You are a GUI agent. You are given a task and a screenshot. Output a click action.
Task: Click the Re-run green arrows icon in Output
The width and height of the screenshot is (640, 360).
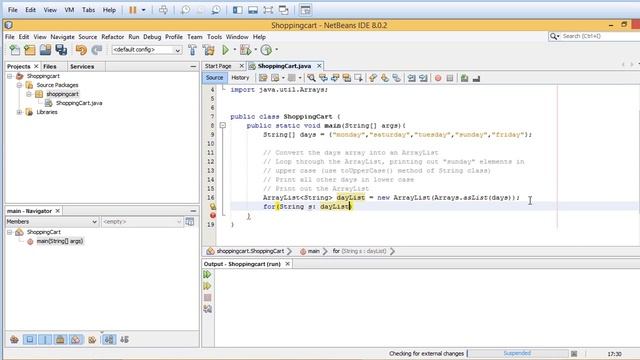pos(207,274)
